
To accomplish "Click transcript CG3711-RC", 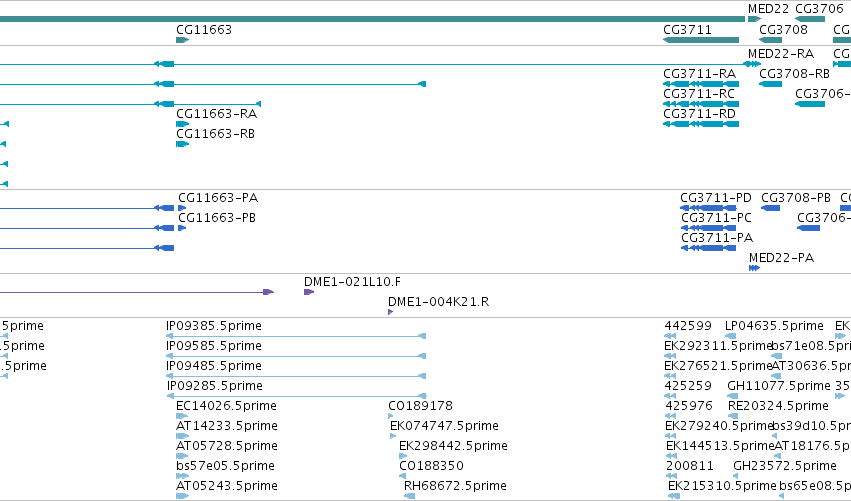I will coord(698,94).
